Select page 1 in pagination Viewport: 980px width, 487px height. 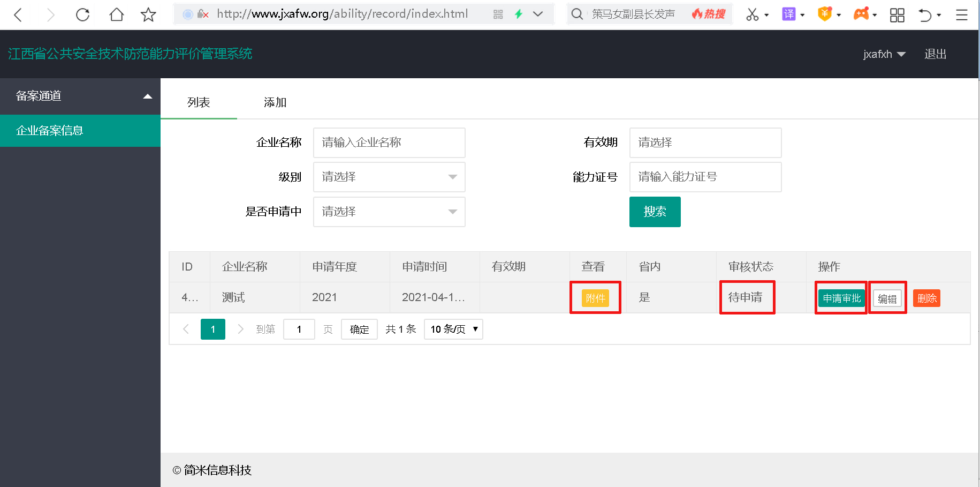pos(213,329)
